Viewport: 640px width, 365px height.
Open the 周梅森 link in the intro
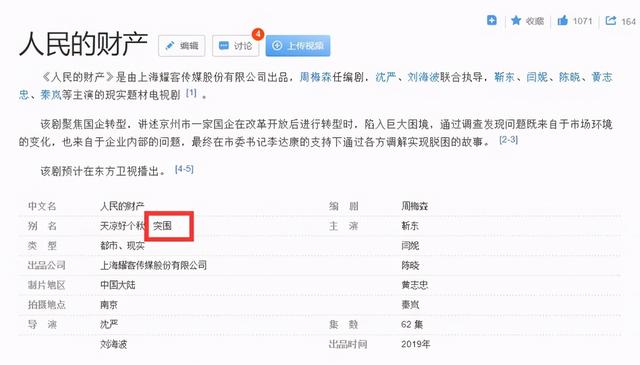[316, 77]
